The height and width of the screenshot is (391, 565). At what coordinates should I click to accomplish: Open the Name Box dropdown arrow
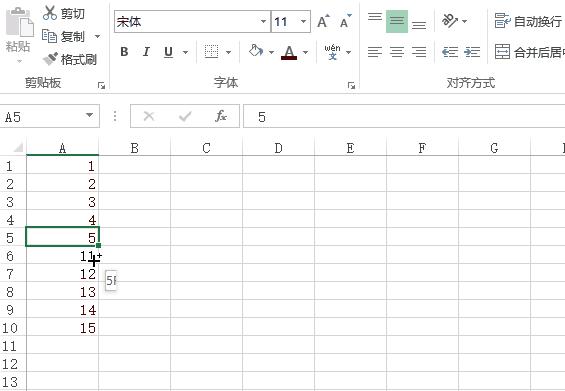pos(89,116)
